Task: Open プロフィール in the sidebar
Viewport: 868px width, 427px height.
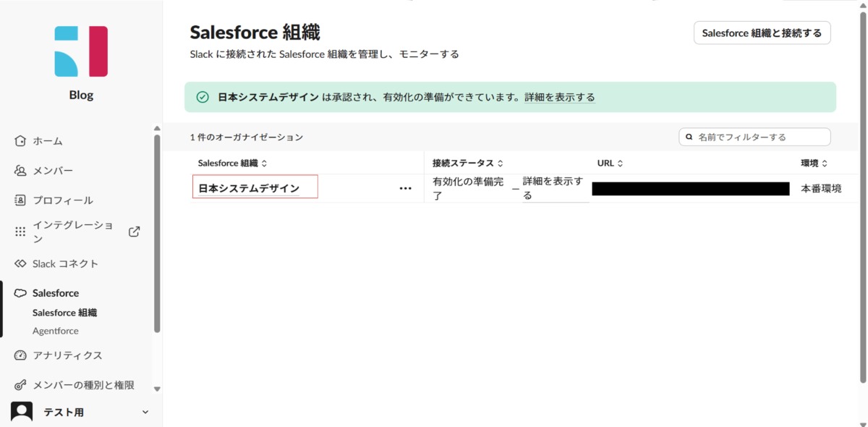Action: click(x=63, y=200)
